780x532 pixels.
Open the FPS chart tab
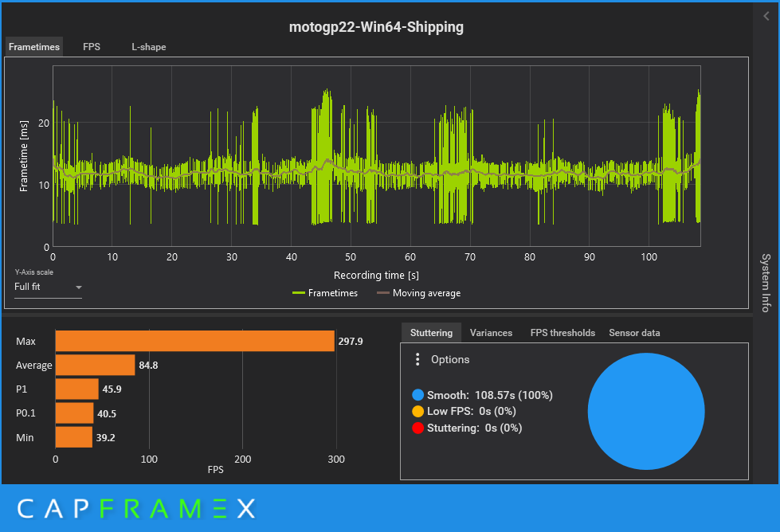coord(92,47)
